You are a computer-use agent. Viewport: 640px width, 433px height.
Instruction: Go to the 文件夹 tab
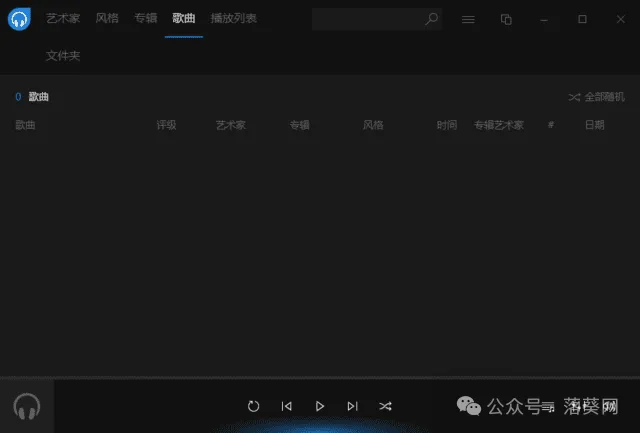point(63,56)
